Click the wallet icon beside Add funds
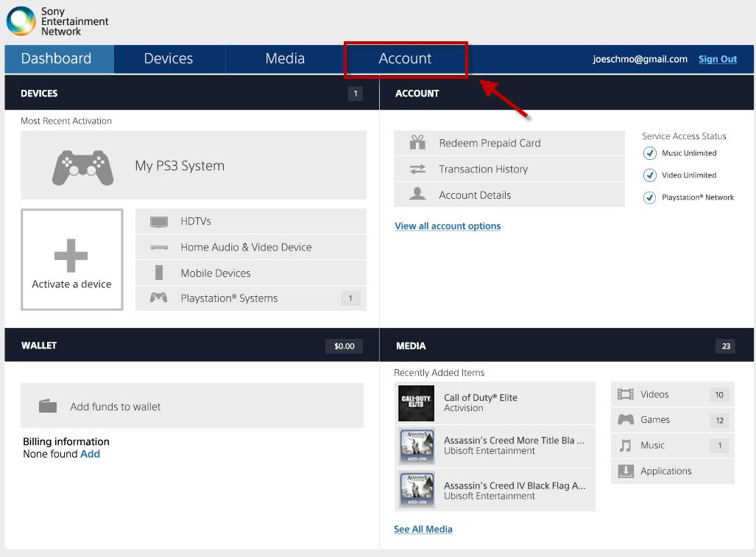This screenshot has width=756, height=557. coord(48,406)
